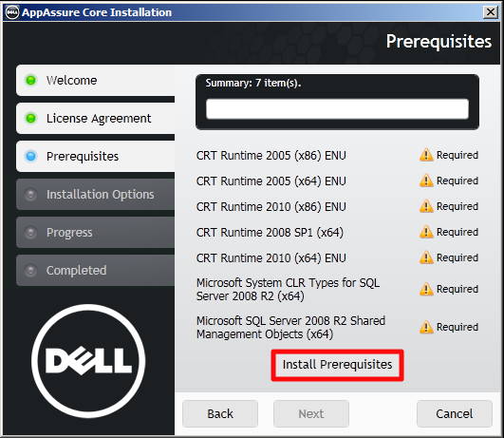The image size is (504, 438).
Task: Click the gray dot beside Progress
Action: click(x=31, y=233)
